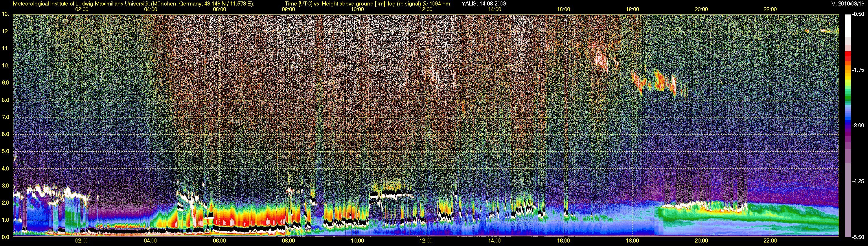The image size is (868, 246).
Task: Click the 08:00 label on the bottom time axis
Action: point(288,241)
